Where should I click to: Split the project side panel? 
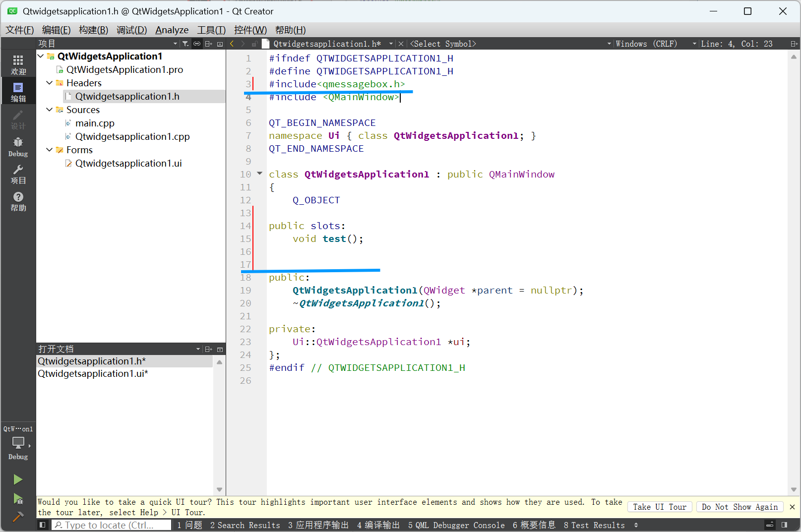click(209, 44)
